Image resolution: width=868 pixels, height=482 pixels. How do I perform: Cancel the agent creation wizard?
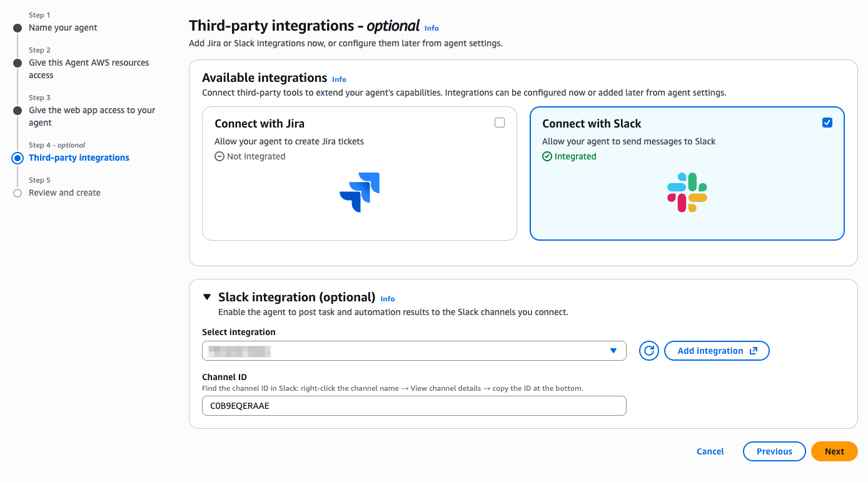tap(710, 451)
